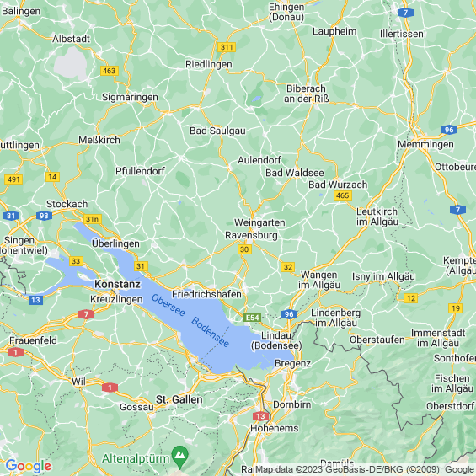
Task: Click the Altenalptürm mountain marker pin
Action: (x=180, y=457)
